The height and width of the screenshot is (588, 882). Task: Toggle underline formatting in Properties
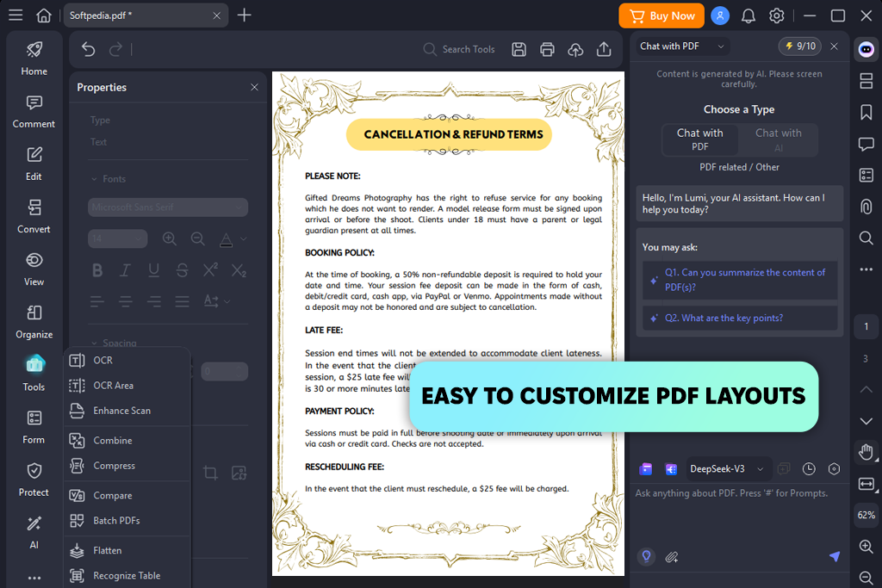click(x=153, y=270)
